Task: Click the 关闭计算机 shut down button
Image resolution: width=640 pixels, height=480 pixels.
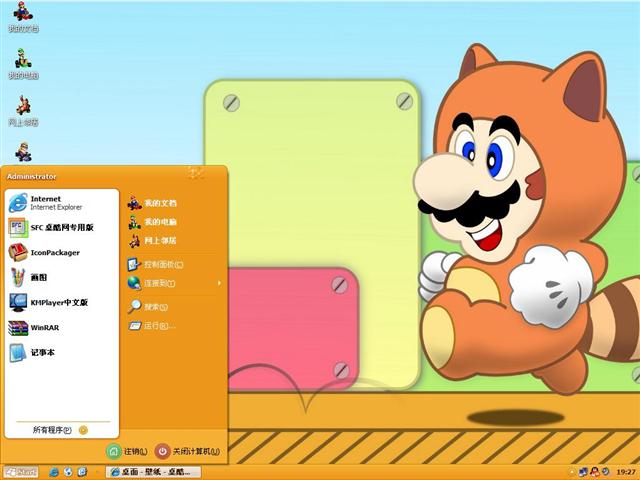Action: tap(188, 451)
